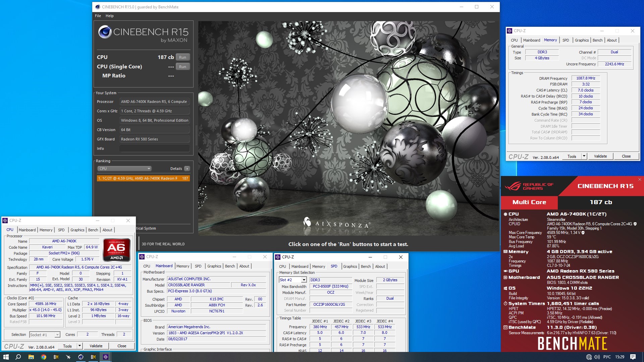644x362 pixels.
Task: Open the Windows Start menu
Action: (x=6, y=357)
